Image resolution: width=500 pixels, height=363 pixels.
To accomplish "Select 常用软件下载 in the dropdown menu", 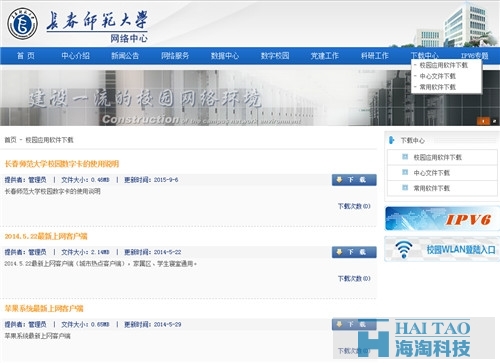I will click(437, 87).
